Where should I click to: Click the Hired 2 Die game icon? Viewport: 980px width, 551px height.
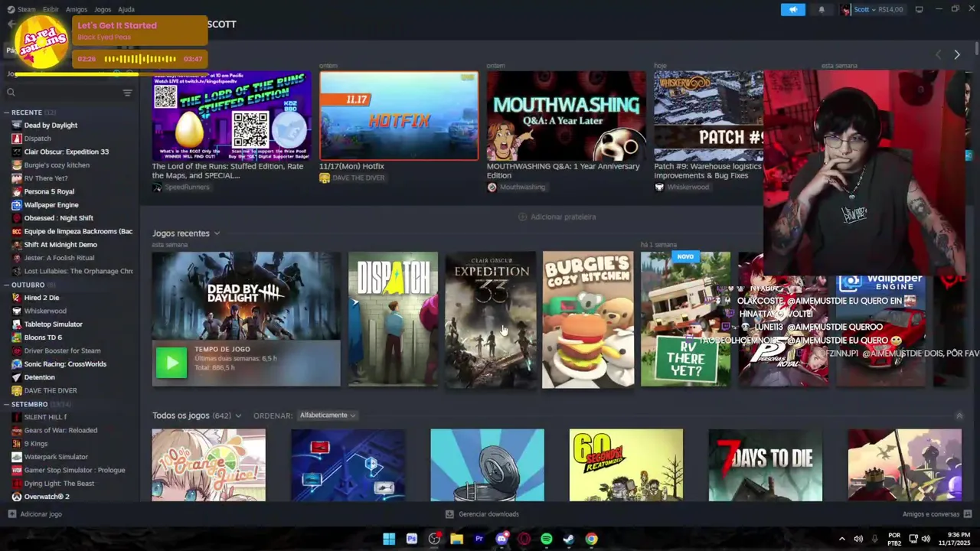(17, 298)
